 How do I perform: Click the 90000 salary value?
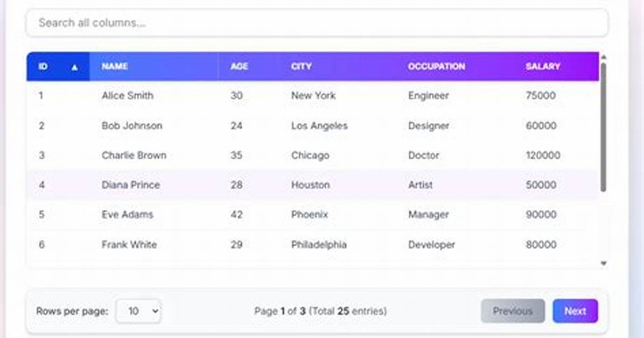tap(541, 214)
